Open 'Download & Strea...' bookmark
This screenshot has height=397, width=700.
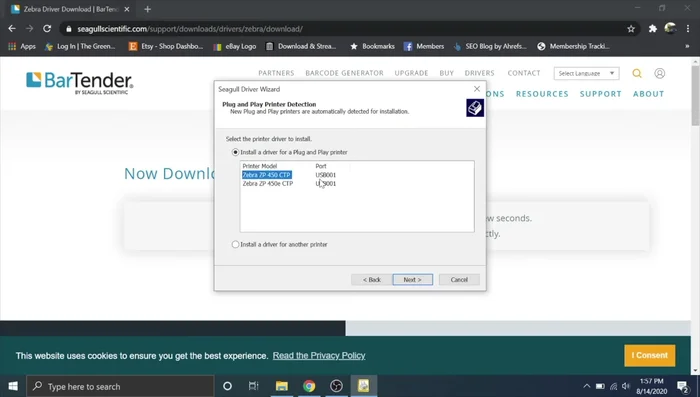click(x=301, y=46)
